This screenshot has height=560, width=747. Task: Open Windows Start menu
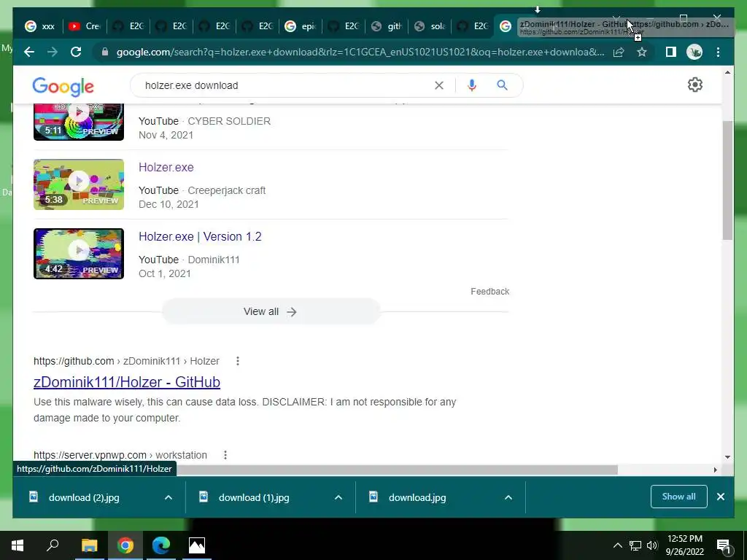click(18, 545)
